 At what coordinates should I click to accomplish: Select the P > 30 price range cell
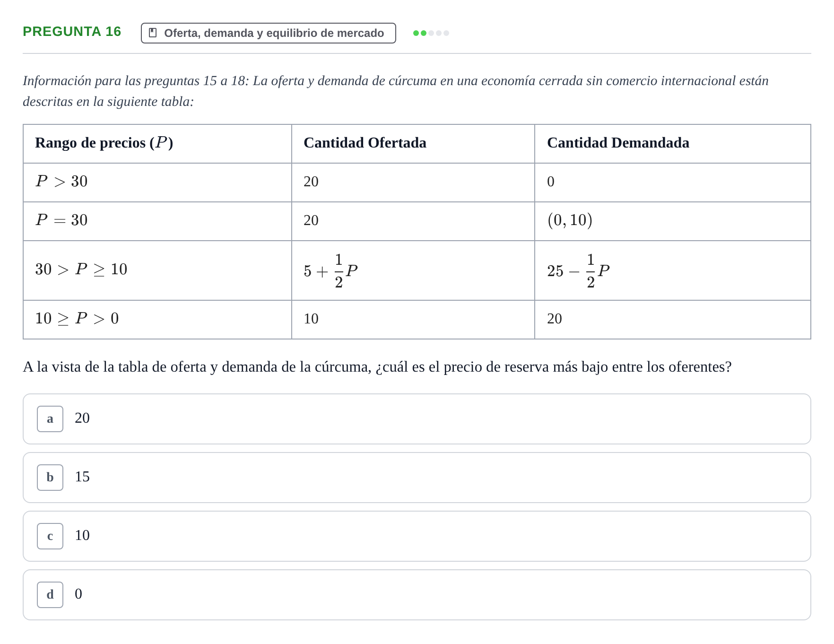pos(157,183)
